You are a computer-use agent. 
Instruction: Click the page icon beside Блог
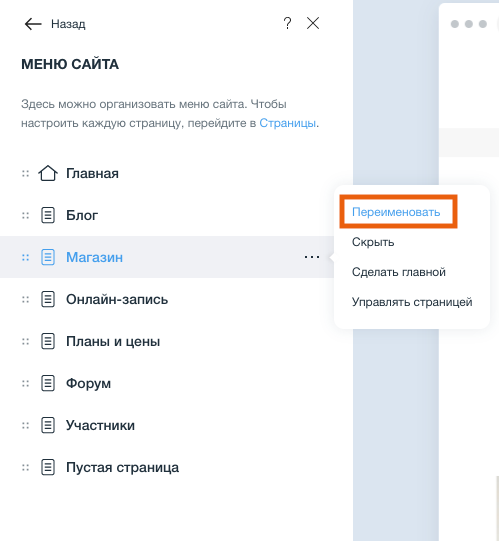(x=48, y=215)
